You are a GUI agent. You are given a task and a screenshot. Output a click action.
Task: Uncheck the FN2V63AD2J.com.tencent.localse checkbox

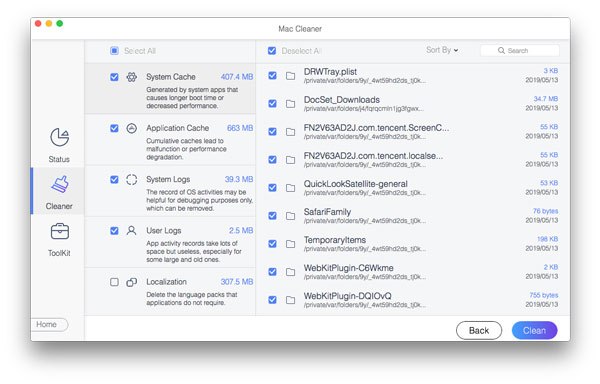click(x=272, y=159)
